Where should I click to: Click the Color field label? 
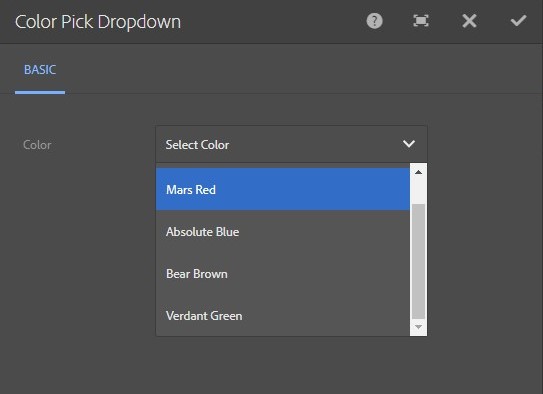pos(37,145)
